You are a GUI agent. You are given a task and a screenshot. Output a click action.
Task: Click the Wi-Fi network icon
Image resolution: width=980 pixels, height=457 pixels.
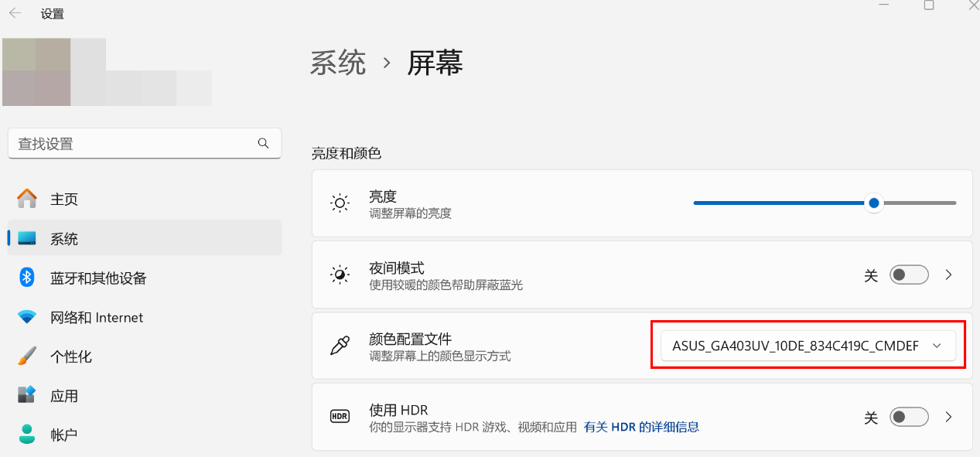pyautogui.click(x=27, y=317)
